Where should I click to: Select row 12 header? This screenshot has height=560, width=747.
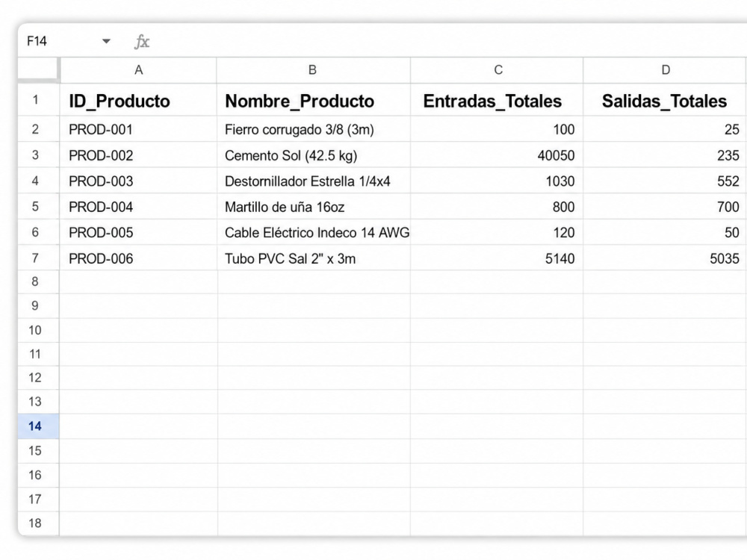click(38, 378)
